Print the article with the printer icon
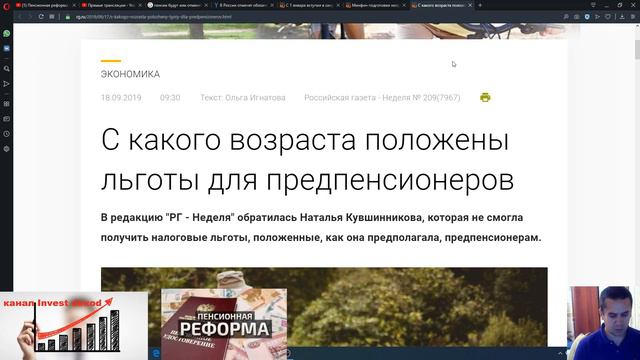Image resolution: width=640 pixels, height=360 pixels. (x=485, y=97)
